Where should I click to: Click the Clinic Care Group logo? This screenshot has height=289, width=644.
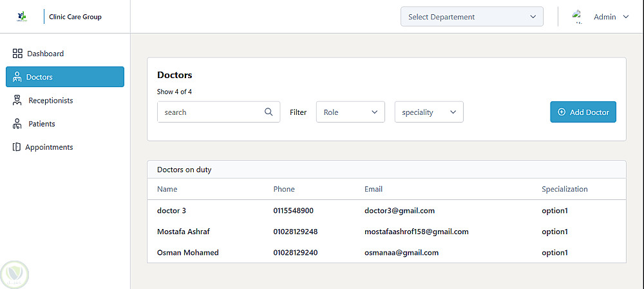tap(23, 16)
